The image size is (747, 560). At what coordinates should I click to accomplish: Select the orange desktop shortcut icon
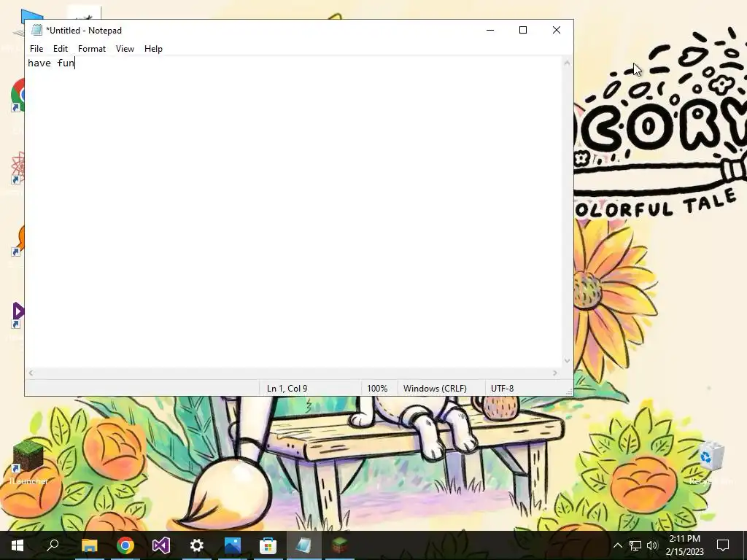[19, 241]
